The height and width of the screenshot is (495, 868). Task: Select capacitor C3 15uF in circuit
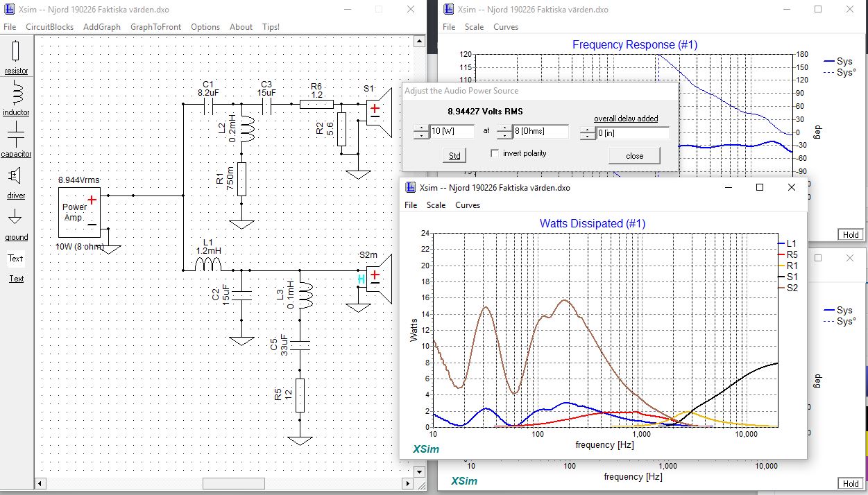266,105
